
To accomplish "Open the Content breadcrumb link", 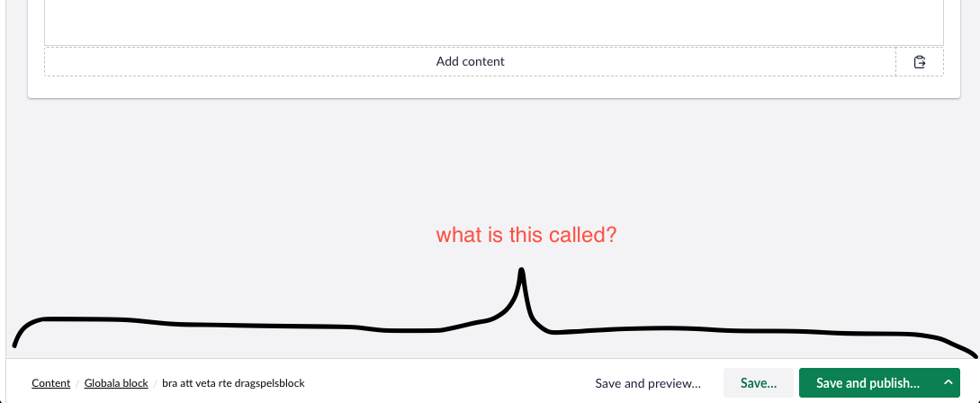I will 50,383.
